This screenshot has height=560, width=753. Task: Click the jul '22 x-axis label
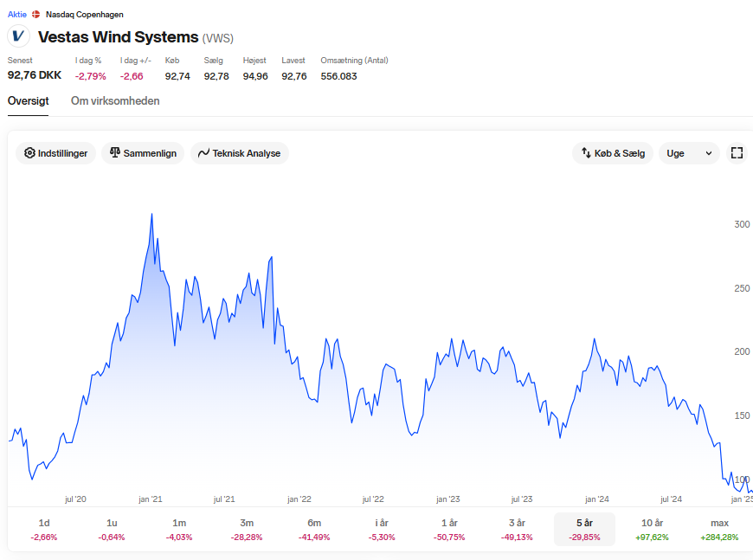point(373,499)
